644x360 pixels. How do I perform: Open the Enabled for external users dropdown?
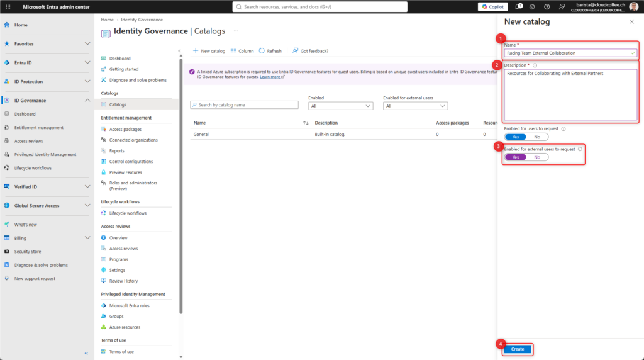pyautogui.click(x=415, y=106)
